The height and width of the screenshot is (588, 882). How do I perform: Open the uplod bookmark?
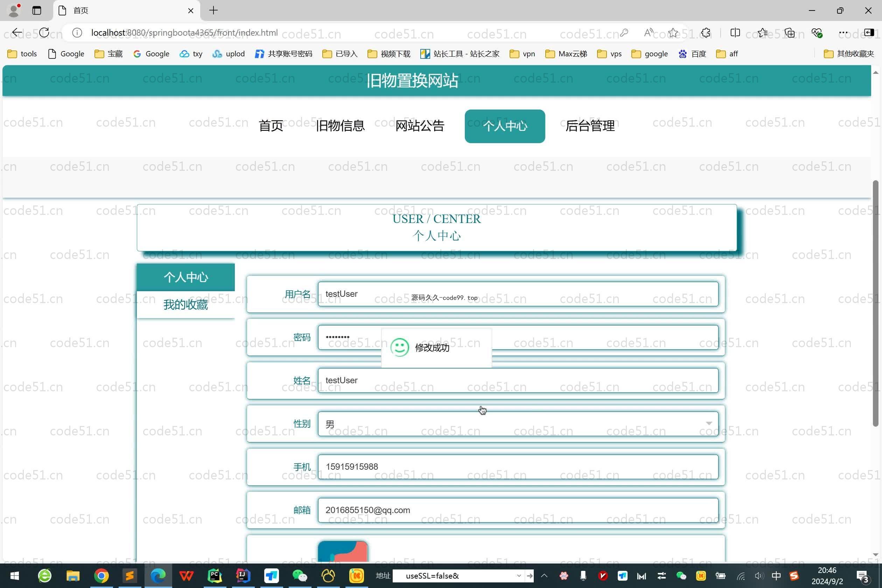[228, 54]
